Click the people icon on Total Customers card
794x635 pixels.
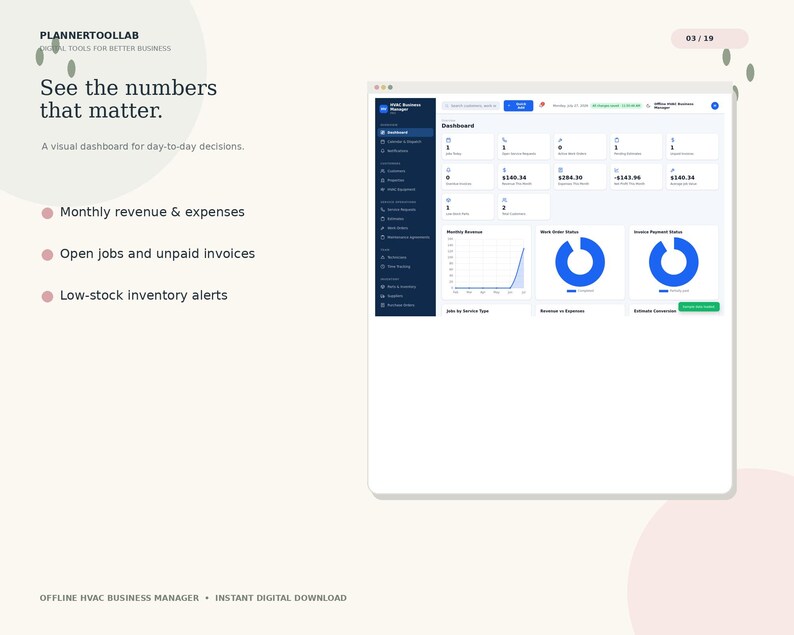click(x=504, y=200)
